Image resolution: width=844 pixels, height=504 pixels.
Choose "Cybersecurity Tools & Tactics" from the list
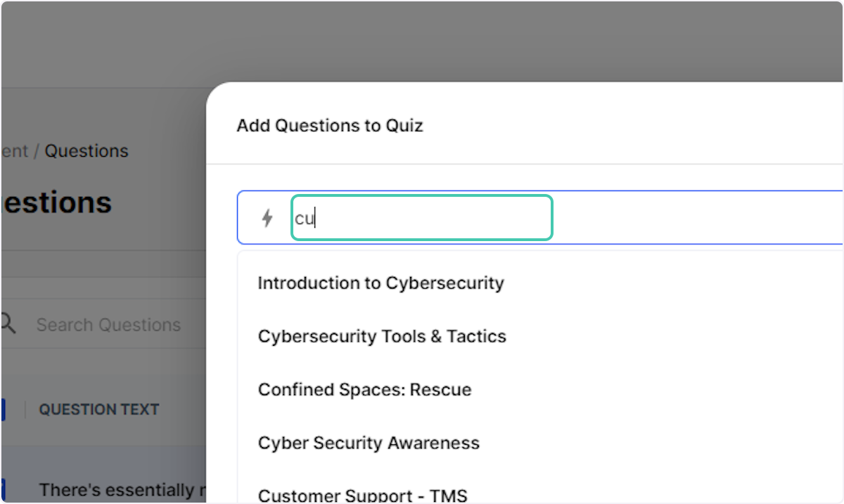pyautogui.click(x=382, y=337)
